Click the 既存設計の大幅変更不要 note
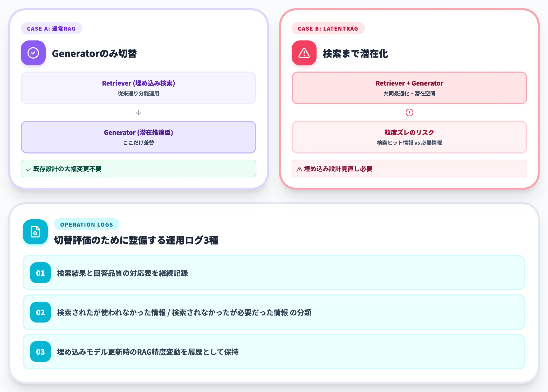548x392 pixels. point(139,169)
